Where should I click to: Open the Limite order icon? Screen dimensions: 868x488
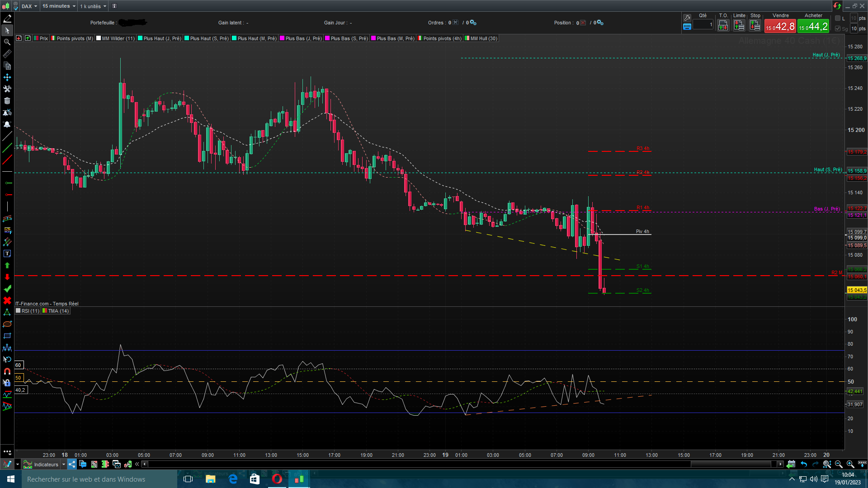tap(739, 26)
